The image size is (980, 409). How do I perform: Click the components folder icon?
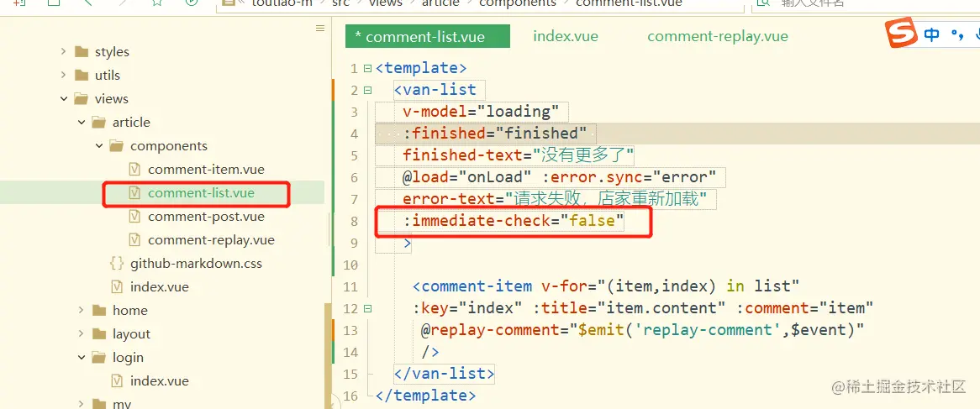[x=116, y=145]
